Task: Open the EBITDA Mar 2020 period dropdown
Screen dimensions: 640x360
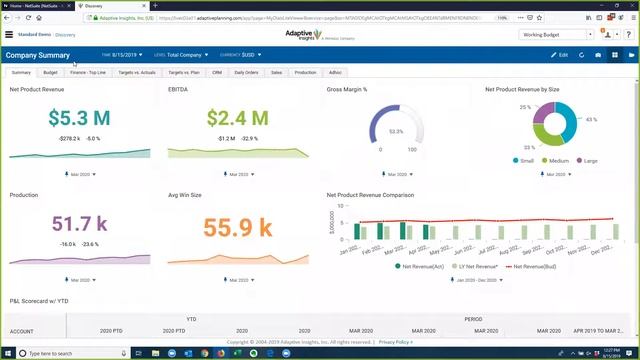Action: (239, 174)
